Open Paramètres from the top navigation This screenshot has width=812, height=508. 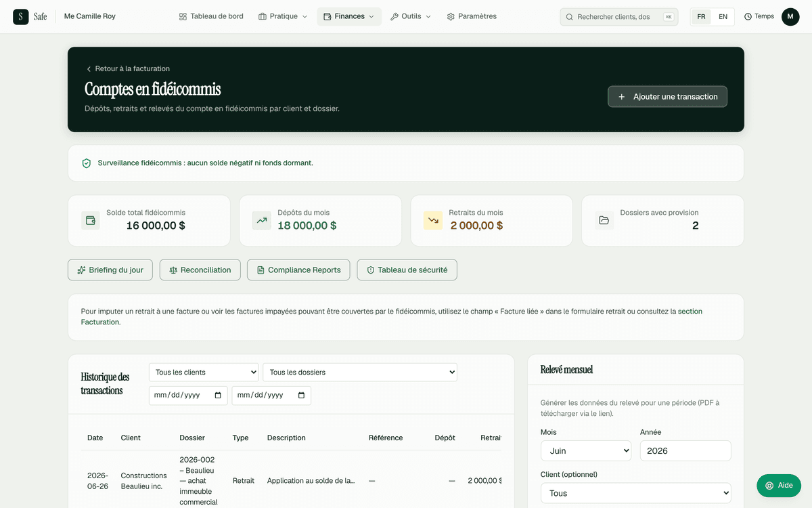[472, 16]
